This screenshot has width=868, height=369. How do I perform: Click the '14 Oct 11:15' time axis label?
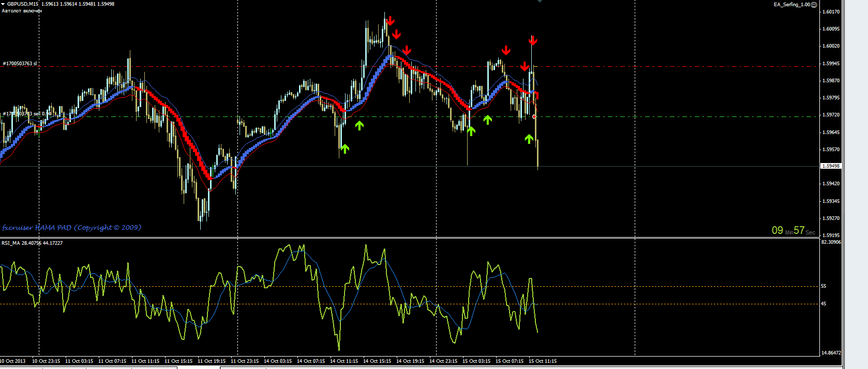coord(344,361)
